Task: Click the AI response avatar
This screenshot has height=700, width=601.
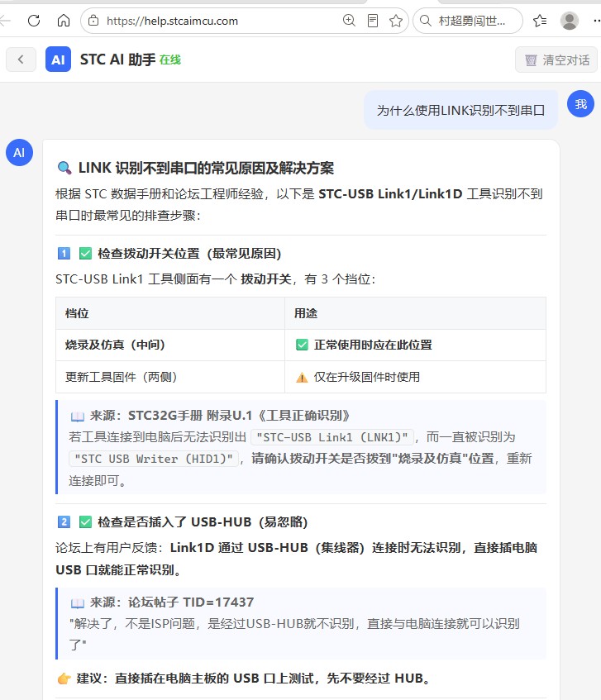Action: pos(19,153)
